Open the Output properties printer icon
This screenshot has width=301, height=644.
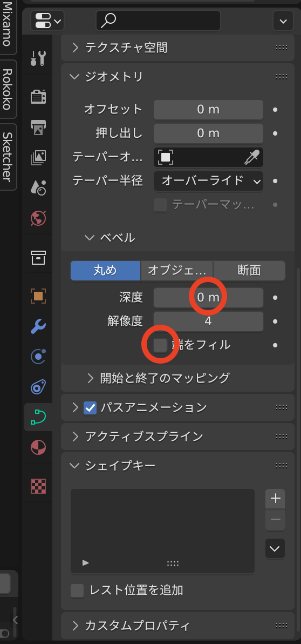(x=38, y=127)
